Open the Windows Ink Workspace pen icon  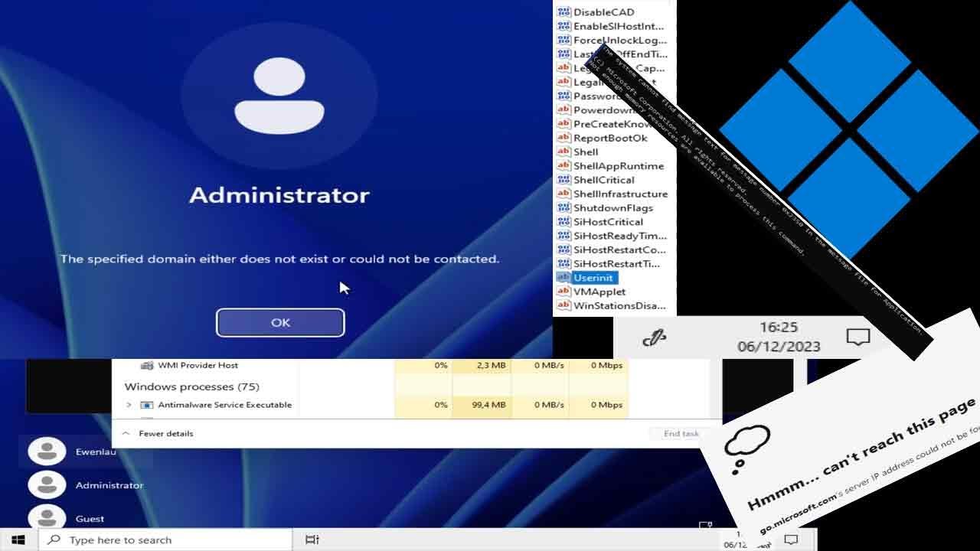click(653, 337)
